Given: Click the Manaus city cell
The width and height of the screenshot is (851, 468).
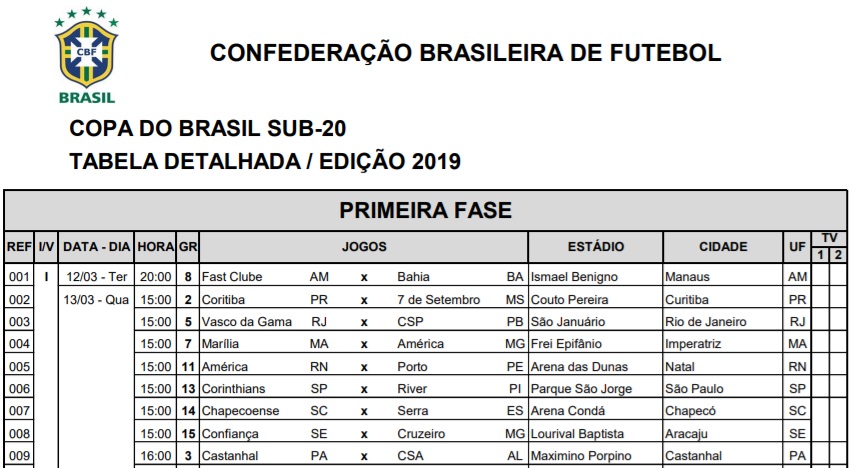Looking at the screenshot, I should pyautogui.click(x=687, y=277).
